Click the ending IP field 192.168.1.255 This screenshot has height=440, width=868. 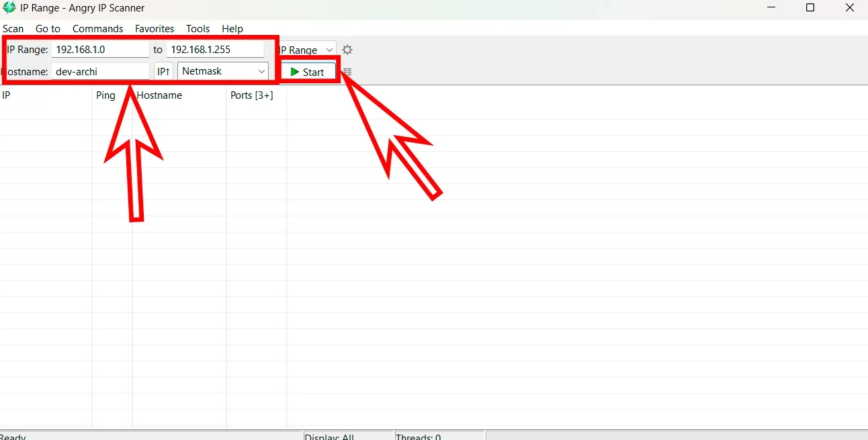click(x=215, y=50)
